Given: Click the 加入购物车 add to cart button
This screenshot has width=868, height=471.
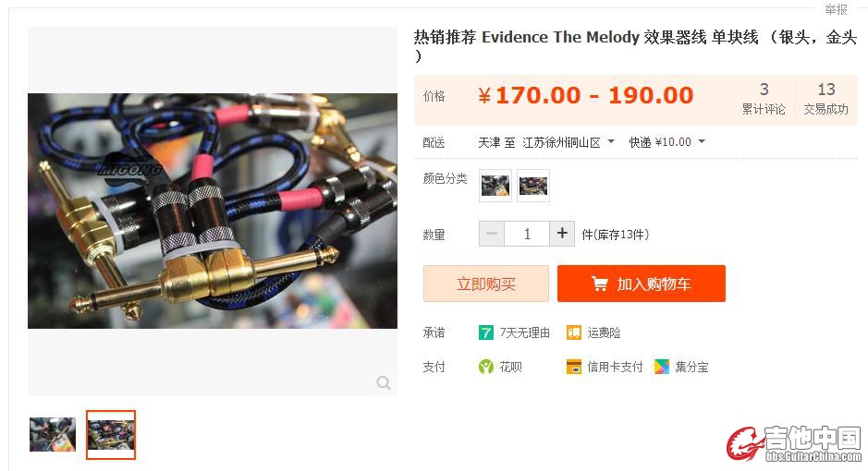Looking at the screenshot, I should tap(641, 284).
